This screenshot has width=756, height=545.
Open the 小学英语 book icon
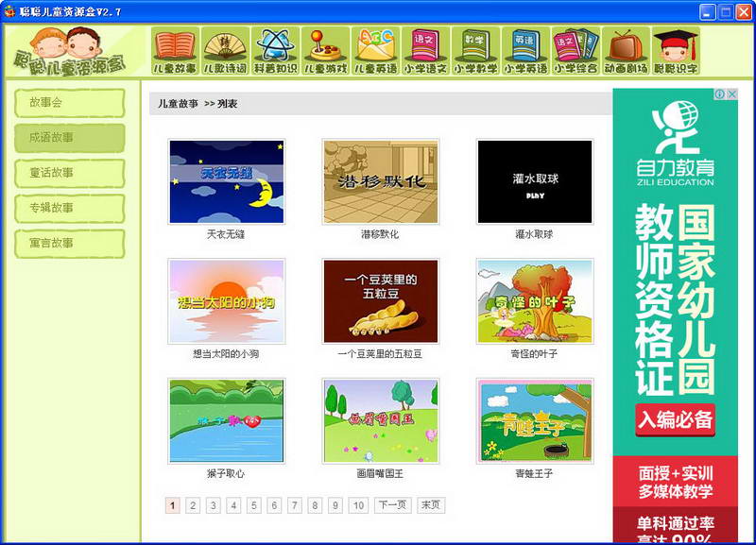(x=526, y=51)
